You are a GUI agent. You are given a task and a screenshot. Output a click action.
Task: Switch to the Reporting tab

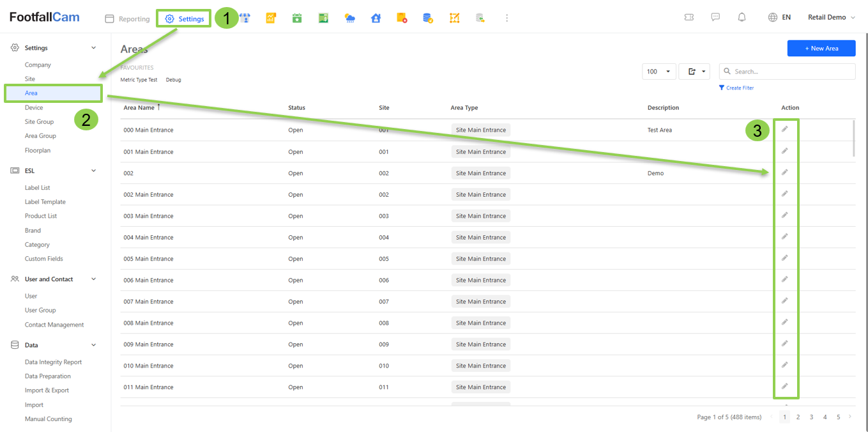coord(128,19)
